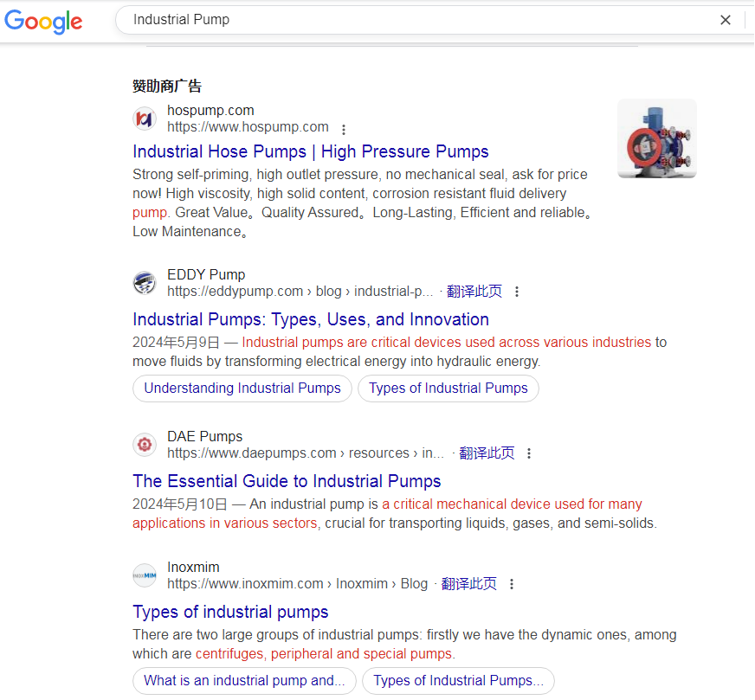This screenshot has height=700, width=755.
Task: Click the Inoxmim favicon
Action: (x=145, y=575)
